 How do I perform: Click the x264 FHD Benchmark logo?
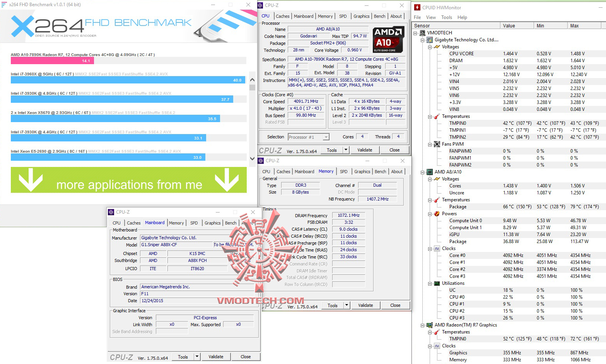[101, 26]
